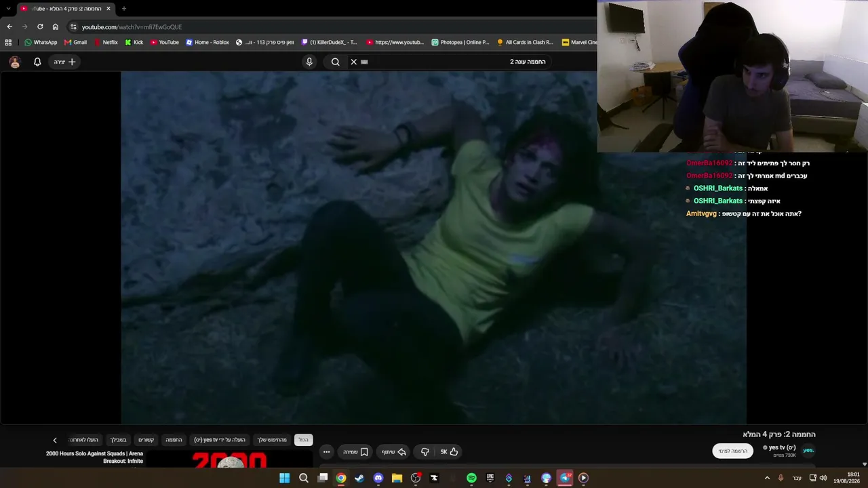Open a new browser tab

[123, 8]
